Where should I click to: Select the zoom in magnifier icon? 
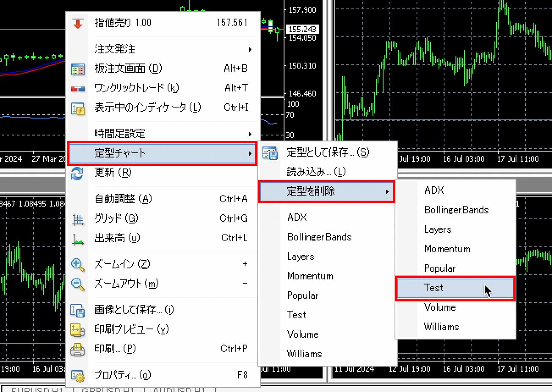(78, 264)
